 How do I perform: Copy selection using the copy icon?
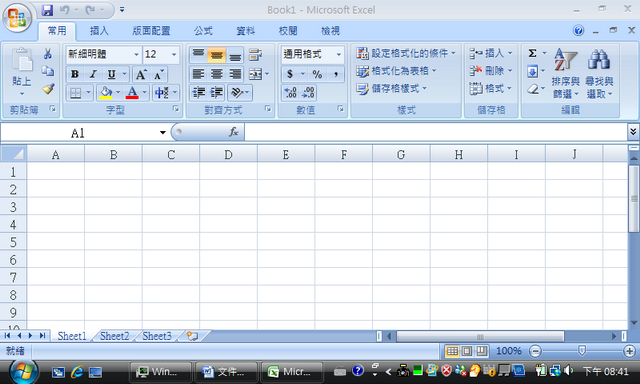[x=48, y=71]
